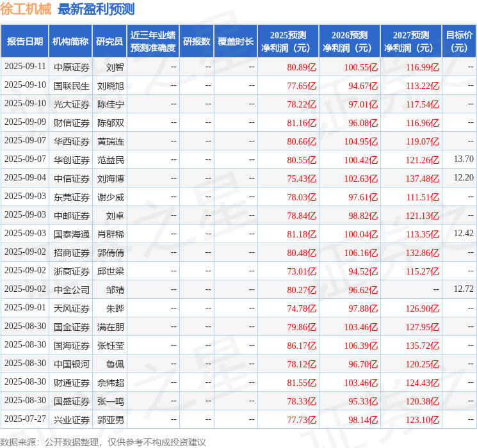This screenshot has width=477, height=448.
Task: Click the 2027预测净利润 header
Action: click(411, 42)
